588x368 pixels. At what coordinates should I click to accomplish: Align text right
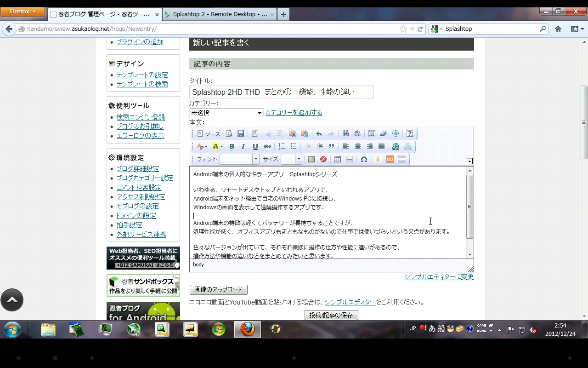point(369,147)
